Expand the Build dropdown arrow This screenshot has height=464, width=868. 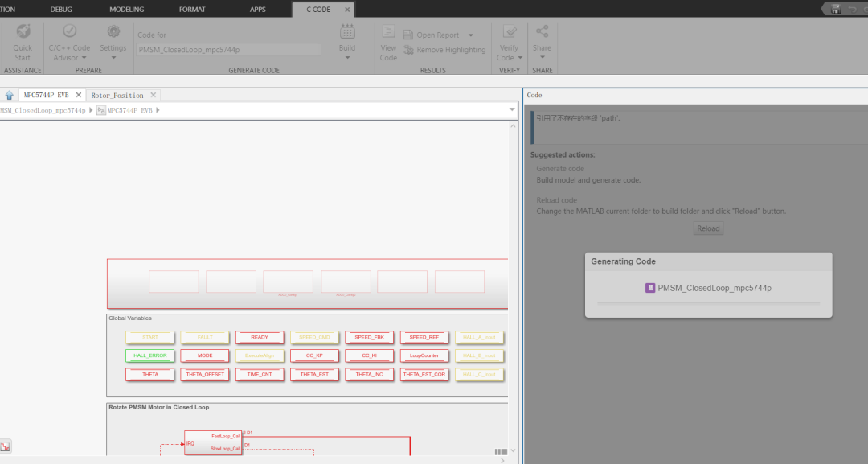click(347, 58)
